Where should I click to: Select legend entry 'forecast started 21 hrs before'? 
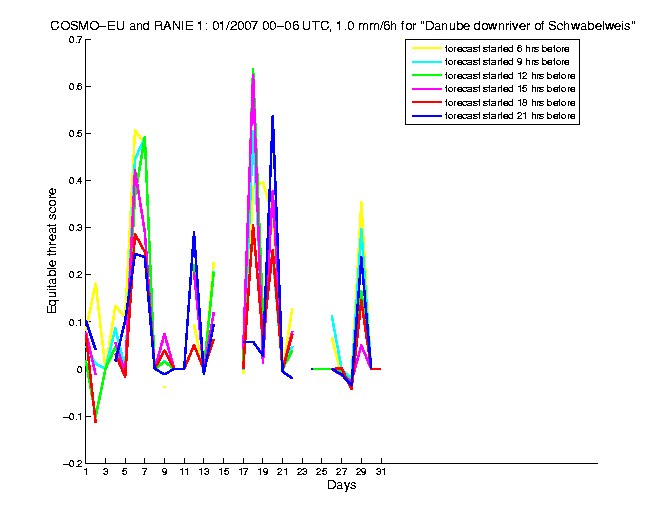pyautogui.click(x=510, y=116)
